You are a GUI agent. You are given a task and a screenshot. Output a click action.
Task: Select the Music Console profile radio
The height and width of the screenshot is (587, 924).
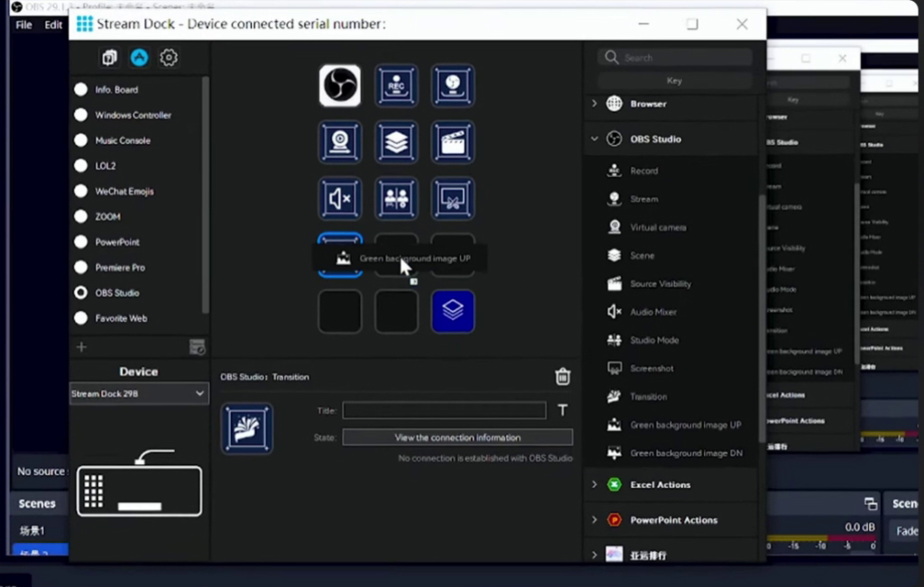click(x=80, y=140)
